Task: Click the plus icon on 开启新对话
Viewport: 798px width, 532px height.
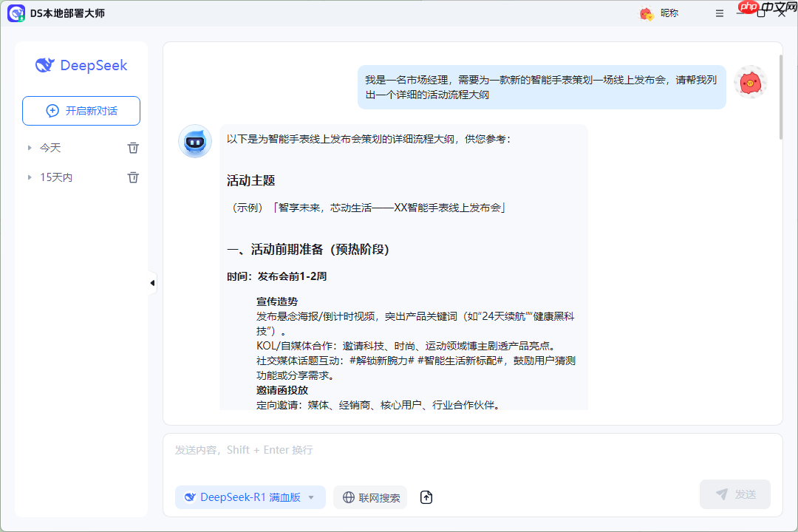Action: pyautogui.click(x=52, y=110)
